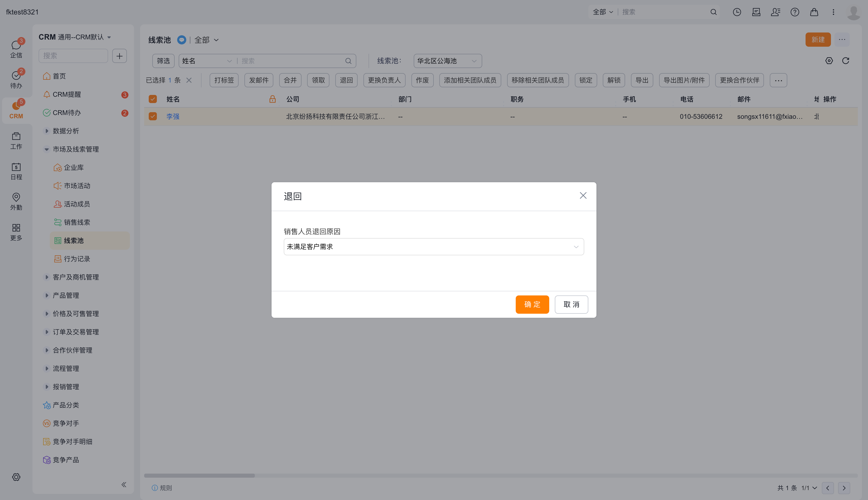Open the contacts icon in header
The width and height of the screenshot is (868, 500).
pos(775,12)
